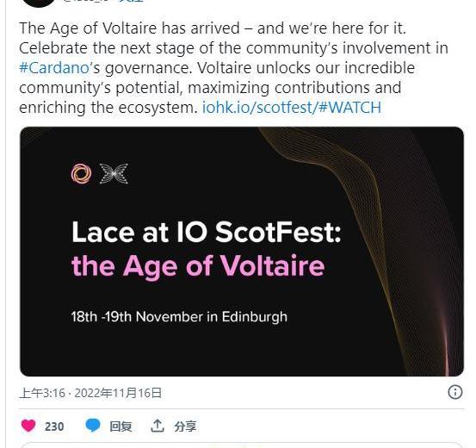
Task: Open the tweet timestamp 2022年11月16日
Action: click(x=118, y=393)
